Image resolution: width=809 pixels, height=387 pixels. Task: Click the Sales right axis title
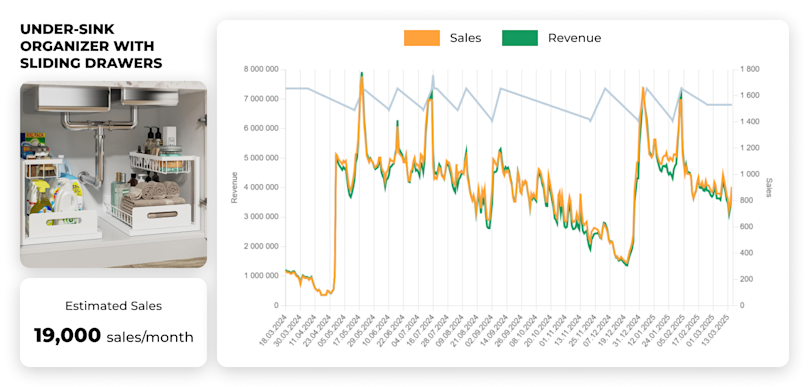pos(769,188)
